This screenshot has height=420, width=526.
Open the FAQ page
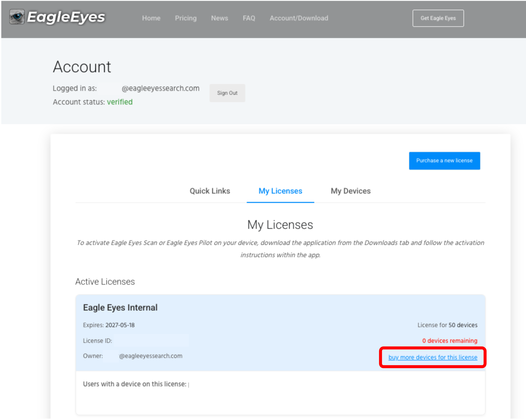249,18
